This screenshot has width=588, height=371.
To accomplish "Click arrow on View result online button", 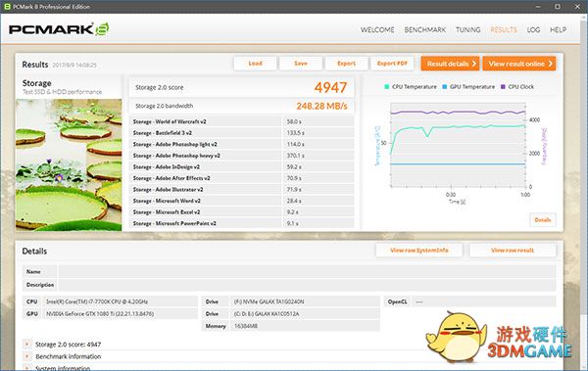I will coord(550,64).
